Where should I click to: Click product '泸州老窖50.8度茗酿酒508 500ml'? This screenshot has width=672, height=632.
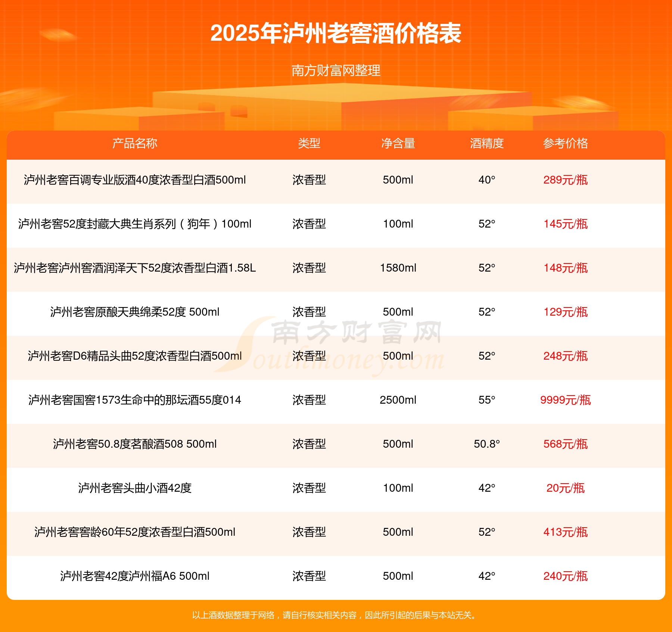pyautogui.click(x=135, y=444)
